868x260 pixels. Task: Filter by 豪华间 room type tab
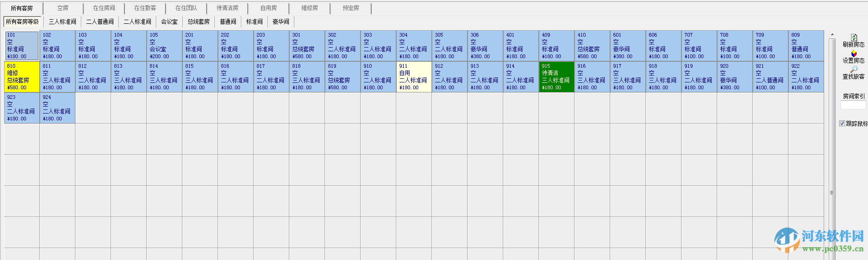click(x=281, y=22)
